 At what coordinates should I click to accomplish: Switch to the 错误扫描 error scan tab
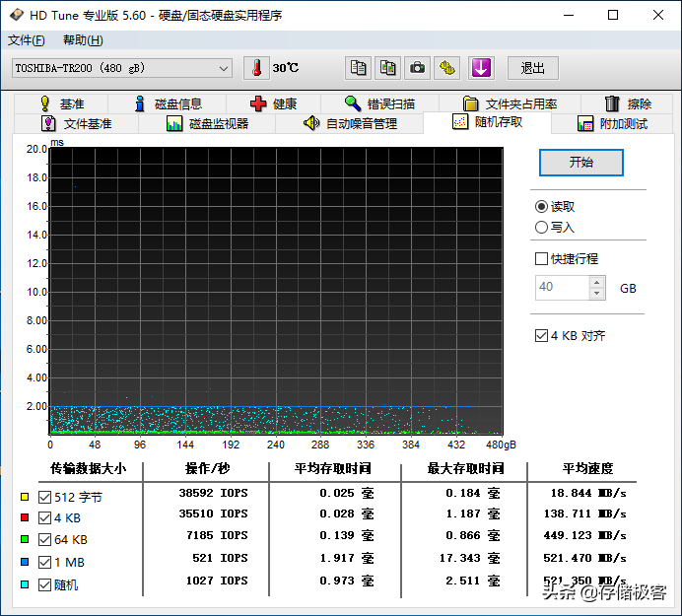point(379,103)
